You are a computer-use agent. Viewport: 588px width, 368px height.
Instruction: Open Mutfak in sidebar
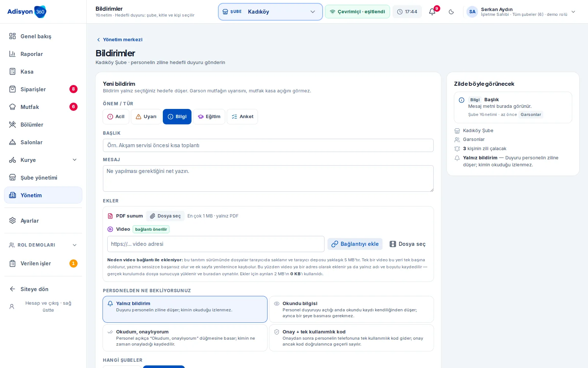click(43, 107)
